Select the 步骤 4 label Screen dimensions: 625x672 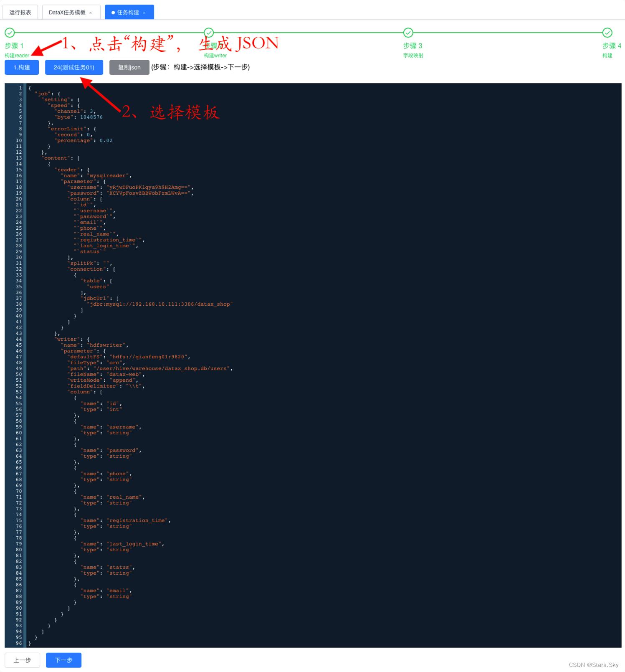tap(612, 46)
